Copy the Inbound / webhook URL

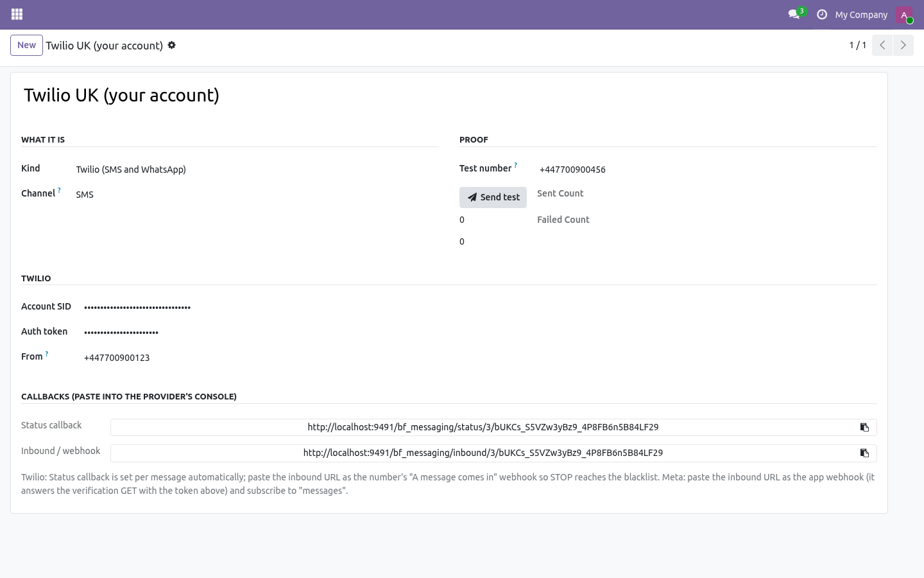point(864,453)
